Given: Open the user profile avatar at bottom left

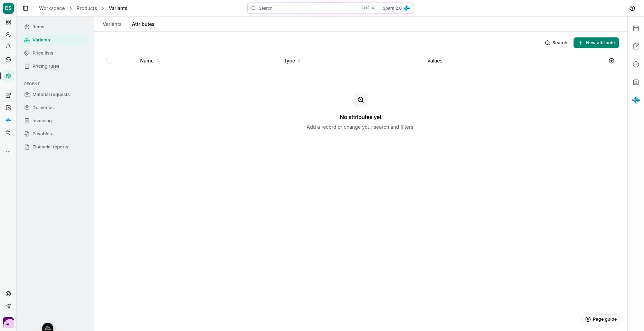Looking at the screenshot, I should pos(8,323).
